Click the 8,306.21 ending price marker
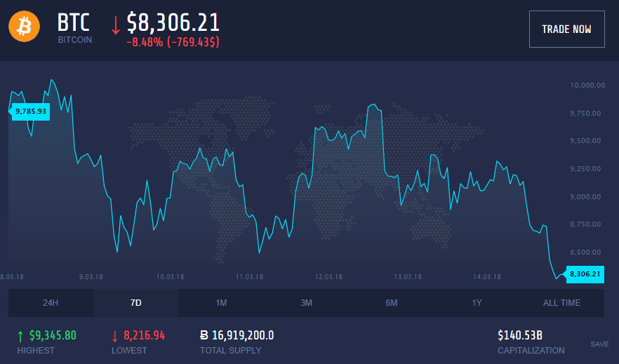The width and height of the screenshot is (619, 364). (x=585, y=274)
